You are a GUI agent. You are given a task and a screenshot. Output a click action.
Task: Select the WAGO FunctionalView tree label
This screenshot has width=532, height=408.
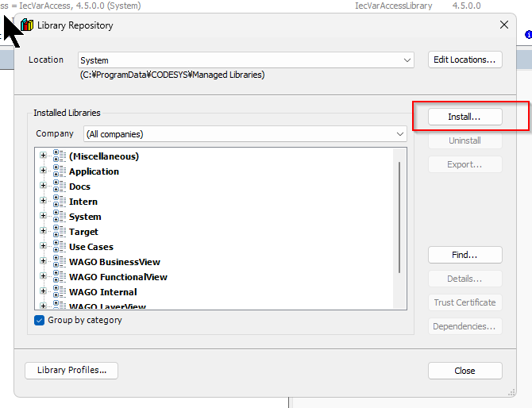118,277
